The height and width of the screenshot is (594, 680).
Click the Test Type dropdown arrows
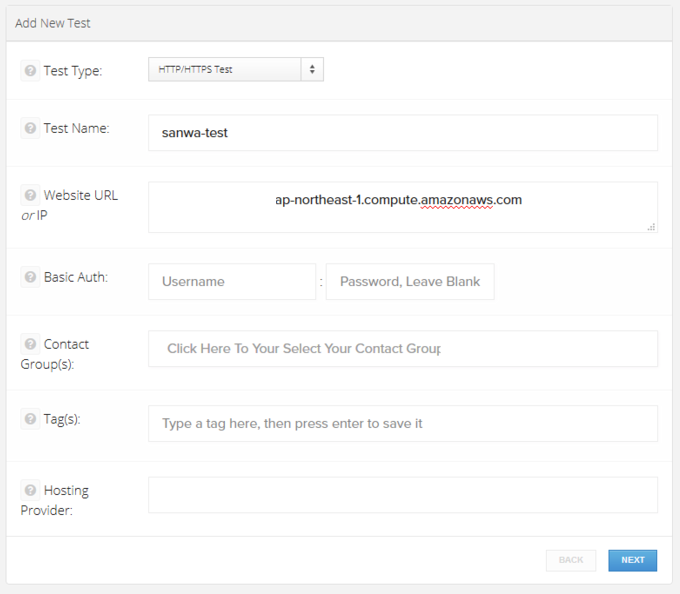pos(312,69)
